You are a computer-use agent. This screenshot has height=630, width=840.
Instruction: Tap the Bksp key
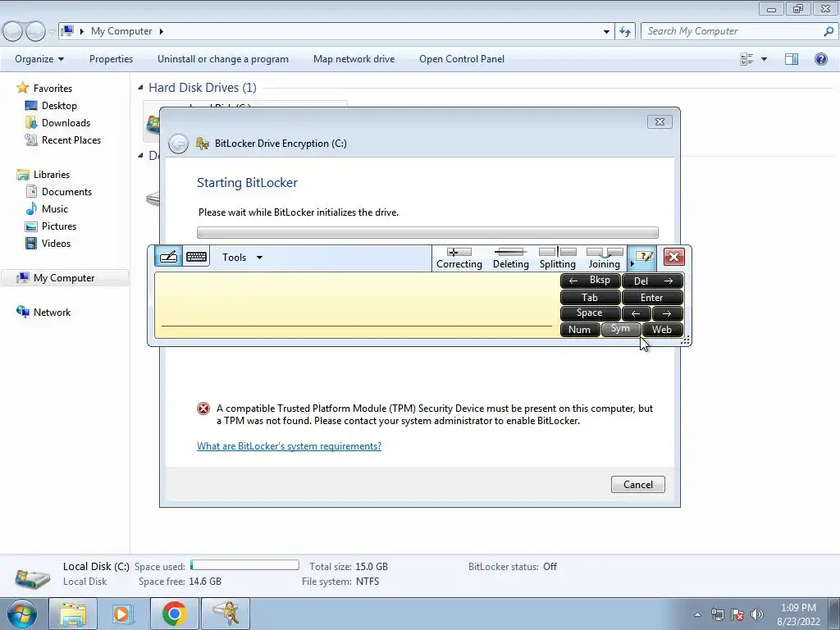[x=590, y=281]
